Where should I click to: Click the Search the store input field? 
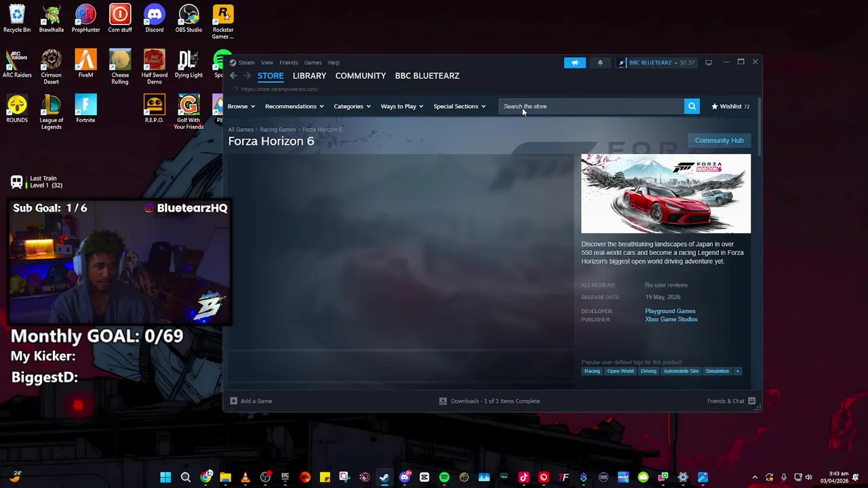[x=591, y=106]
